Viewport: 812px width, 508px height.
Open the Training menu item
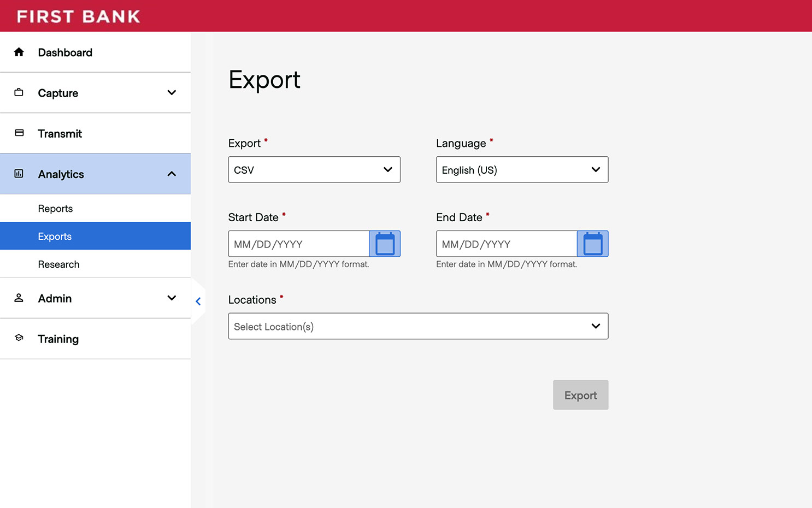click(95, 339)
